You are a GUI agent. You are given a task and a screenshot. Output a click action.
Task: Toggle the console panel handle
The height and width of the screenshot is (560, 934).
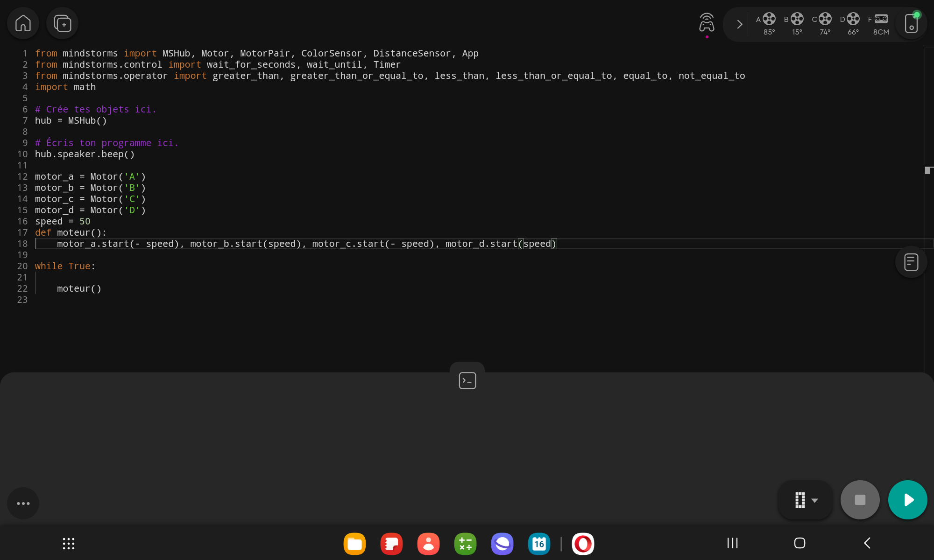(x=467, y=380)
